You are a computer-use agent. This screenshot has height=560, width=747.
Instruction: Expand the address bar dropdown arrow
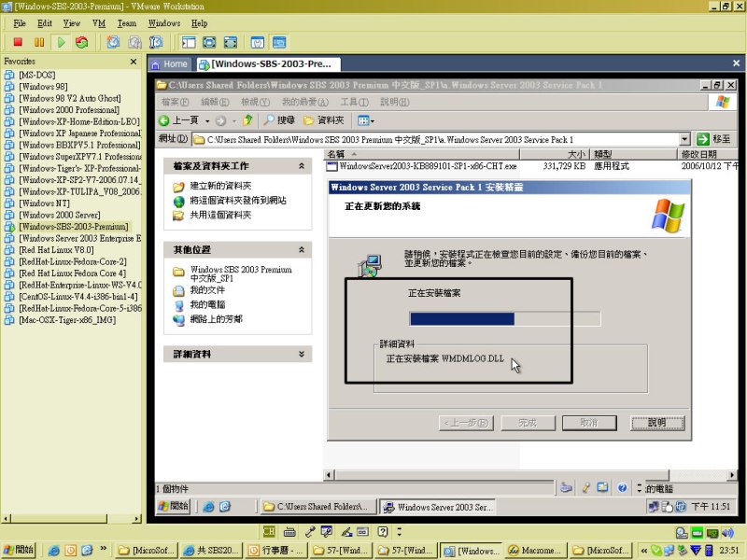pyautogui.click(x=684, y=139)
